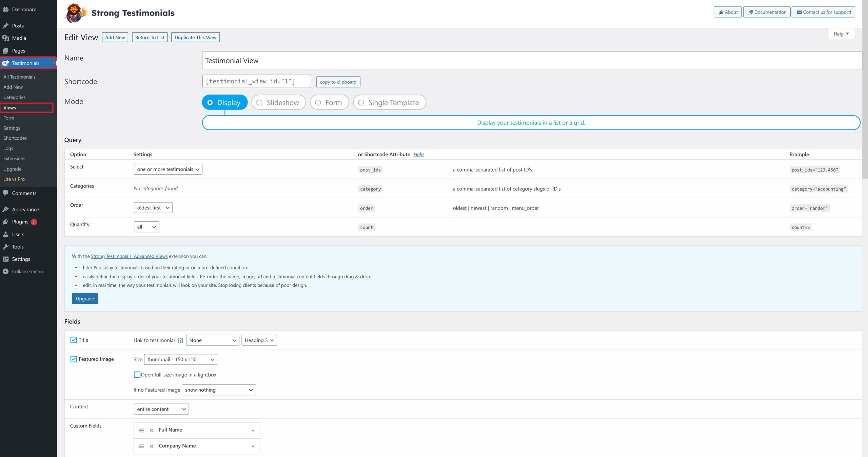Open Lite vs Pro submenu item
868x457 pixels.
click(x=14, y=179)
